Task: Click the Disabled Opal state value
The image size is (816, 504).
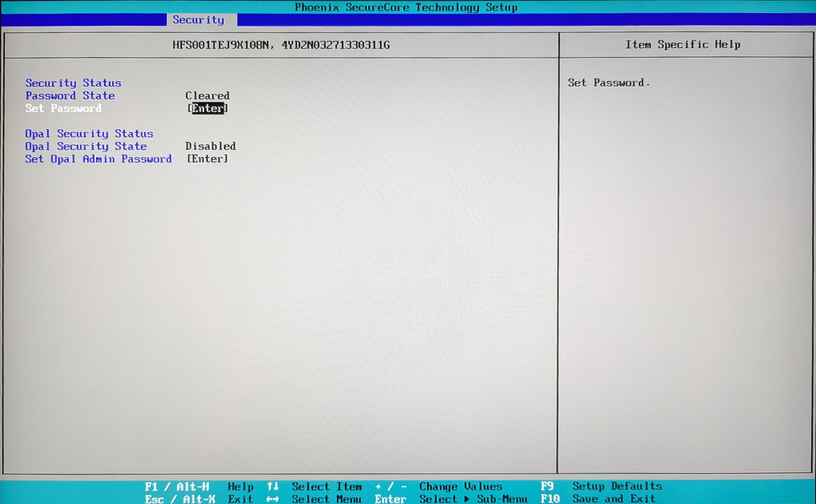Action: pyautogui.click(x=211, y=146)
